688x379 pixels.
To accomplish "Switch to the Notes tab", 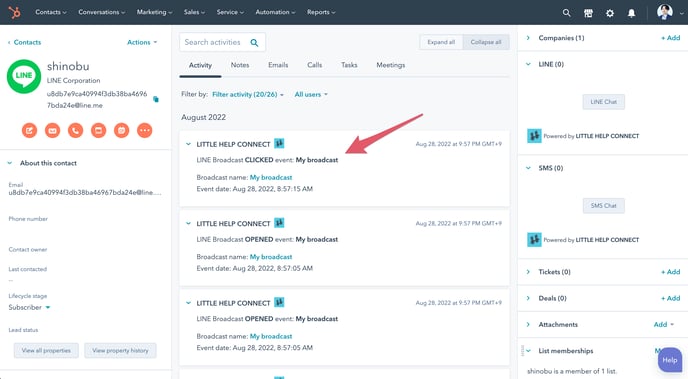I will click(x=240, y=65).
